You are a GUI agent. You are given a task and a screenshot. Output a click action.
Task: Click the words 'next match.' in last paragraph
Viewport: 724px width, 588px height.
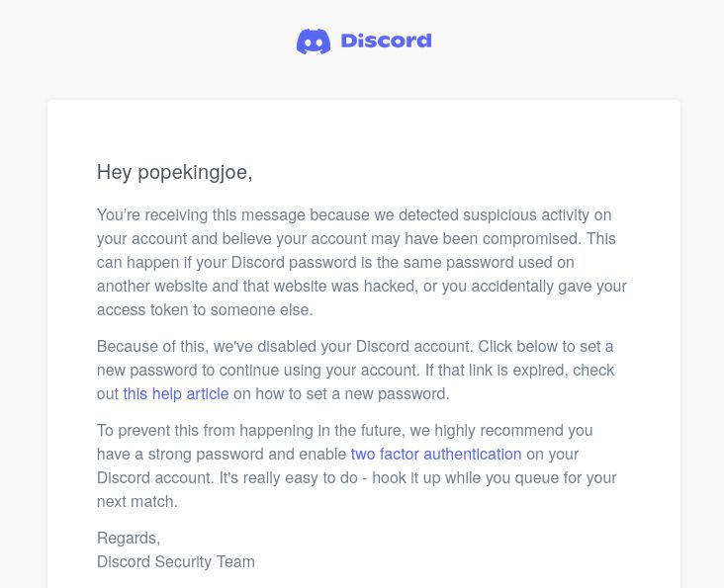click(x=137, y=501)
